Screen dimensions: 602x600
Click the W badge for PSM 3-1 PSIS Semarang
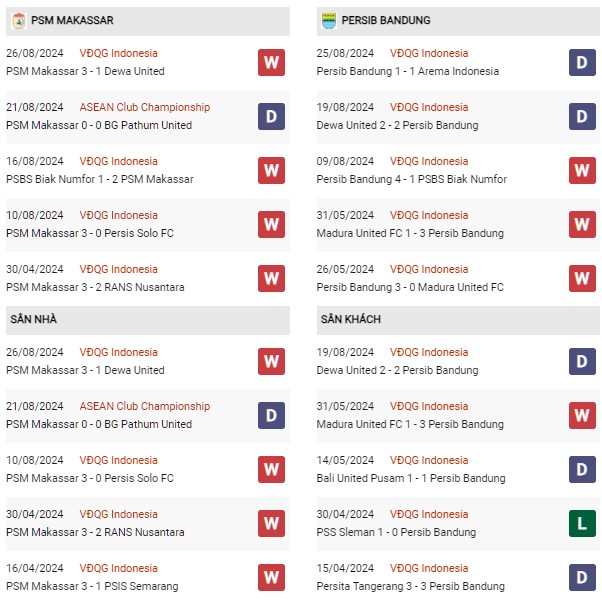[271, 577]
